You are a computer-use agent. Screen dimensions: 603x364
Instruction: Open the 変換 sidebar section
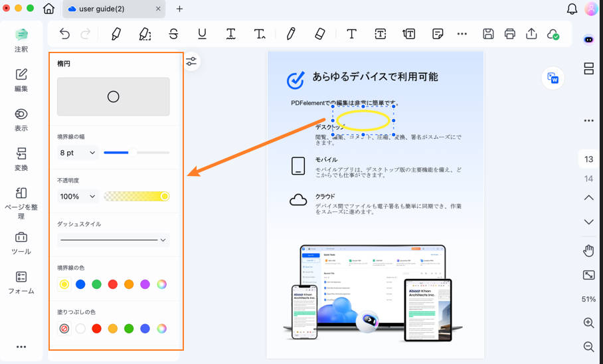(x=21, y=159)
